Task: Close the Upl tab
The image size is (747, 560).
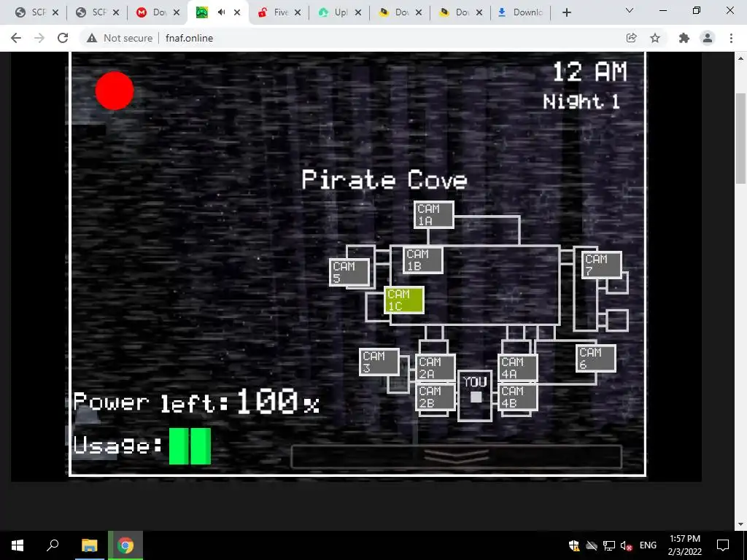Action: 358,12
